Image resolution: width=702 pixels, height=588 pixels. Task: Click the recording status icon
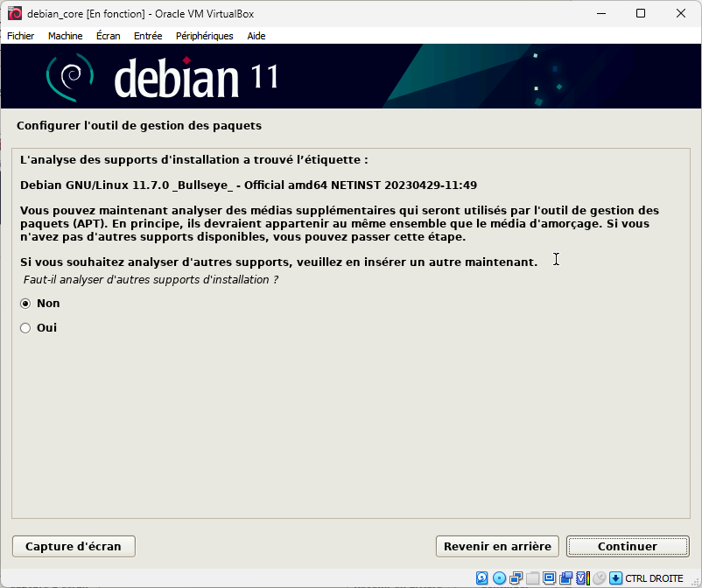click(566, 578)
